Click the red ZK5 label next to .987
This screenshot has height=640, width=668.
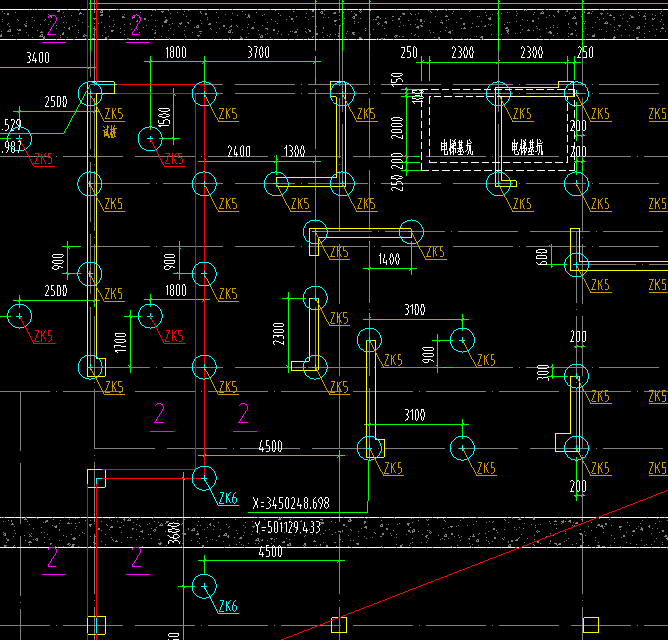43,159
